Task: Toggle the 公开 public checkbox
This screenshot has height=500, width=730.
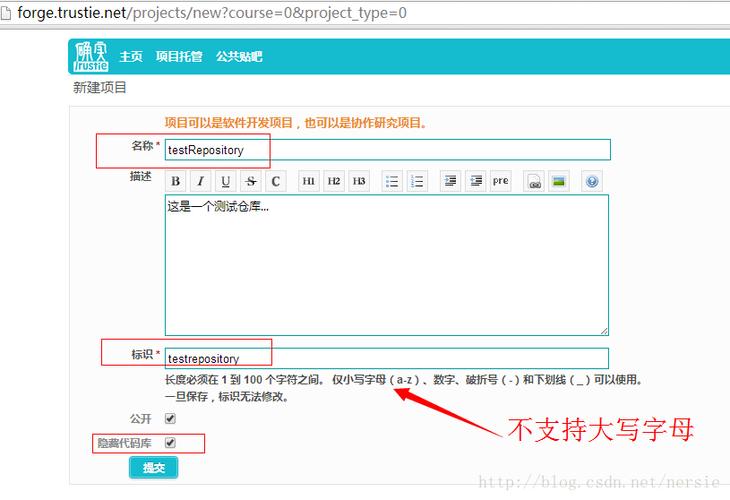Action: click(x=170, y=419)
